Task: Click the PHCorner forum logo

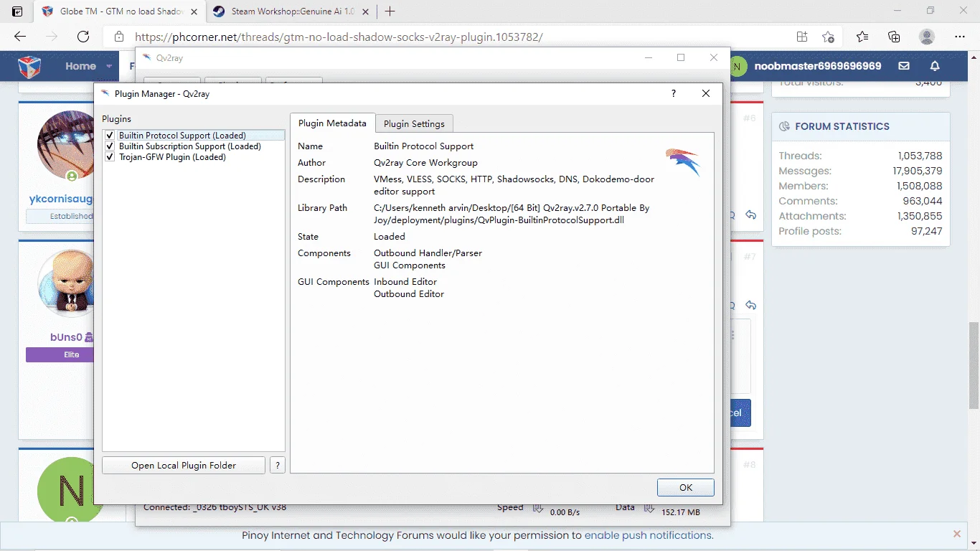Action: (x=29, y=66)
